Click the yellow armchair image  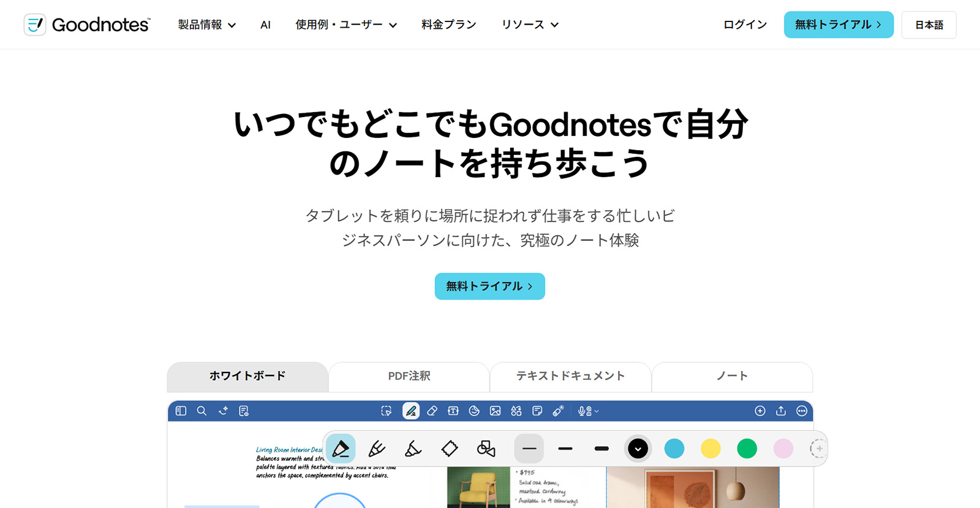pyautogui.click(x=478, y=487)
